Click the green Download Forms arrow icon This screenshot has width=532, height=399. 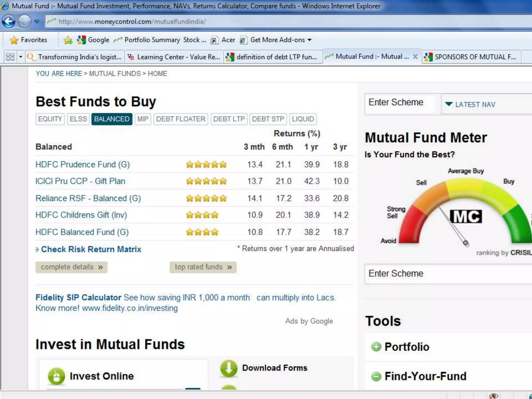(229, 368)
